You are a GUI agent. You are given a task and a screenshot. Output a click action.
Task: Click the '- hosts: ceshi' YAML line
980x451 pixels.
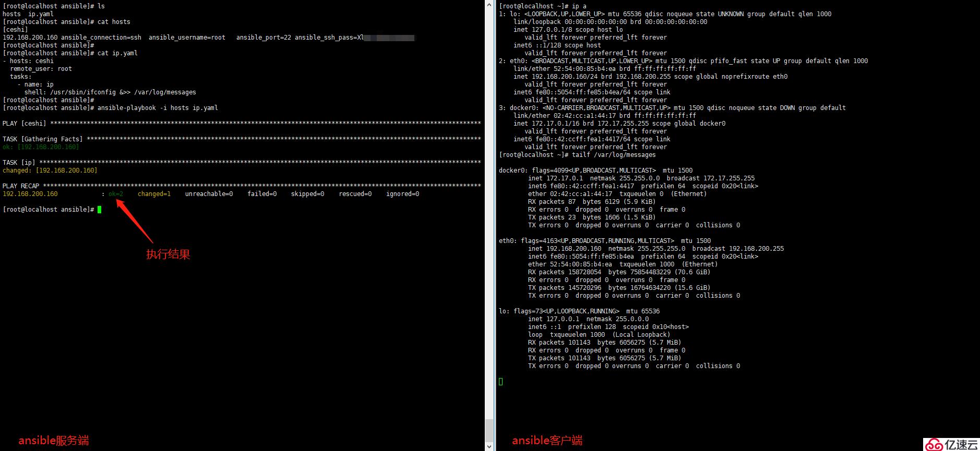(28, 61)
